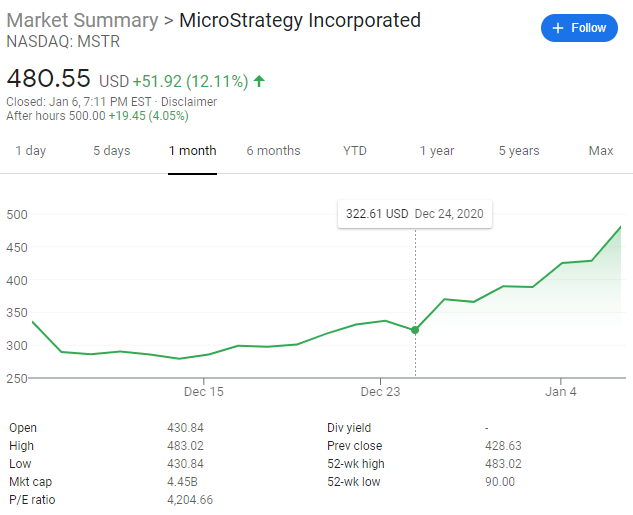633x515 pixels.
Task: Show the 6 months chart
Action: point(273,151)
